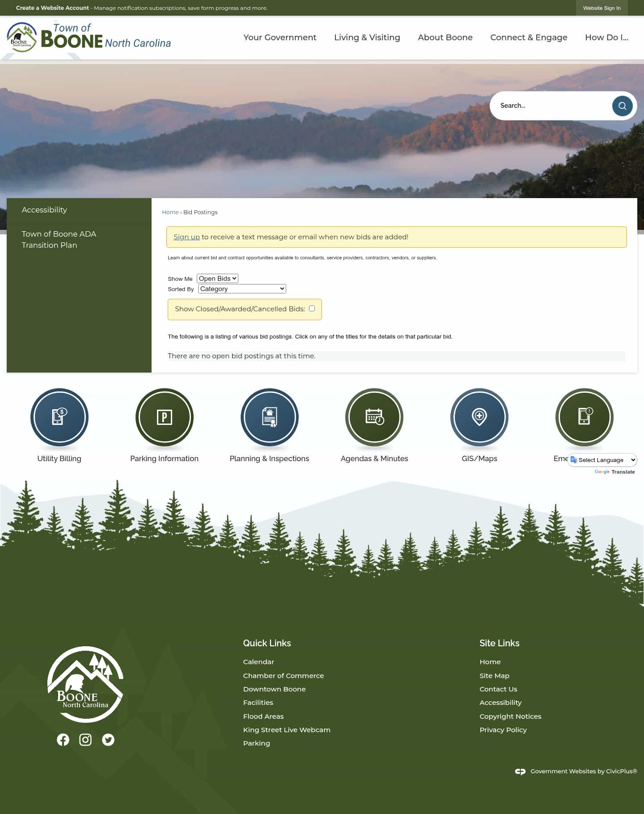
Task: Click the Home breadcrumb link
Action: [x=170, y=212]
